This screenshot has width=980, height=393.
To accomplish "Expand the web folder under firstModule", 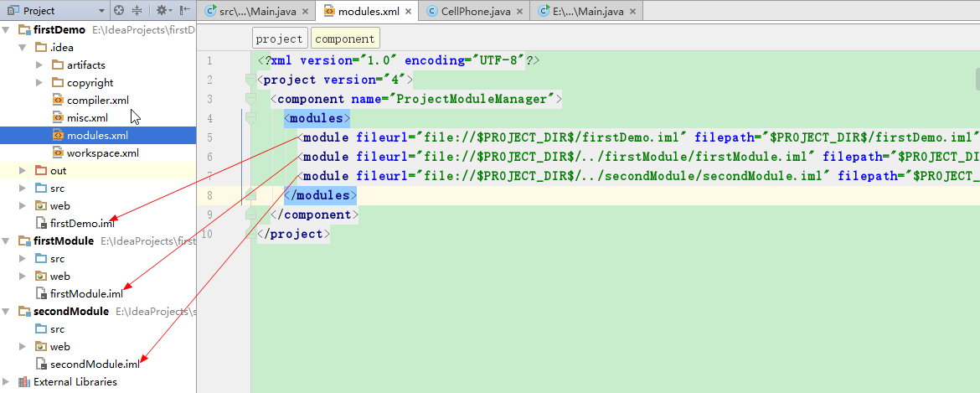I will coord(23,277).
